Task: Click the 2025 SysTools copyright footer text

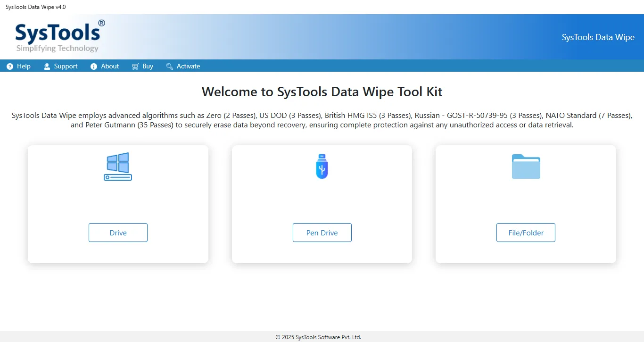Action: pos(318,337)
